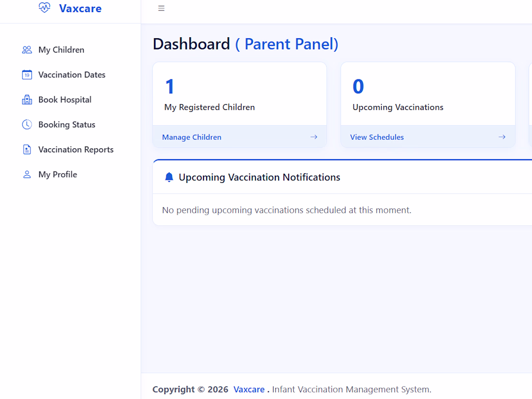Click the Vaccination Reports document icon
The image size is (532, 399).
click(x=27, y=149)
